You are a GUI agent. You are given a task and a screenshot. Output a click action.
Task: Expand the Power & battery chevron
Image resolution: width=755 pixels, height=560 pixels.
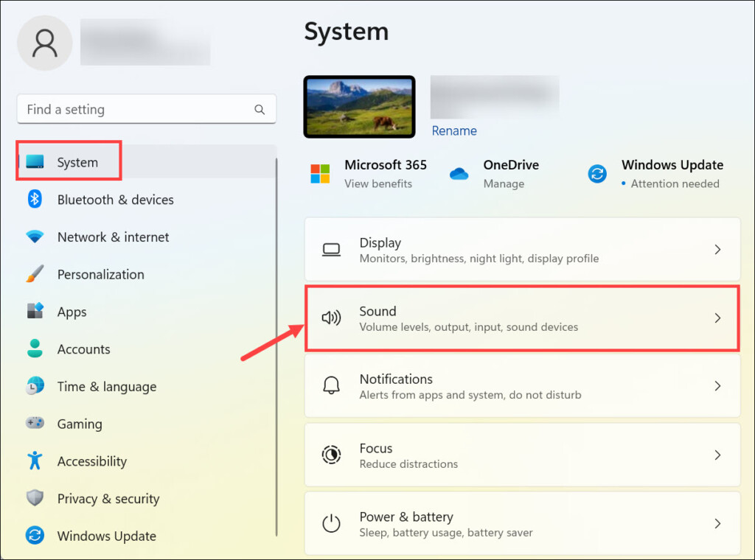(717, 524)
